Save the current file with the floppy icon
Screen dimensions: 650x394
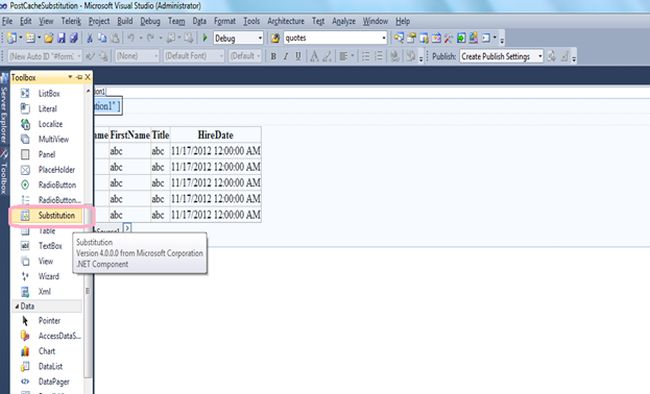pos(61,38)
